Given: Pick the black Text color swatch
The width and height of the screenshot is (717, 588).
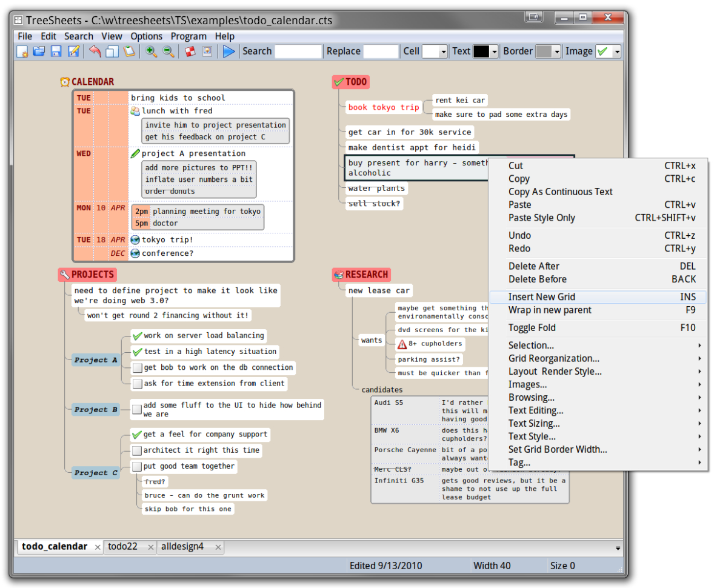Looking at the screenshot, I should (x=482, y=51).
